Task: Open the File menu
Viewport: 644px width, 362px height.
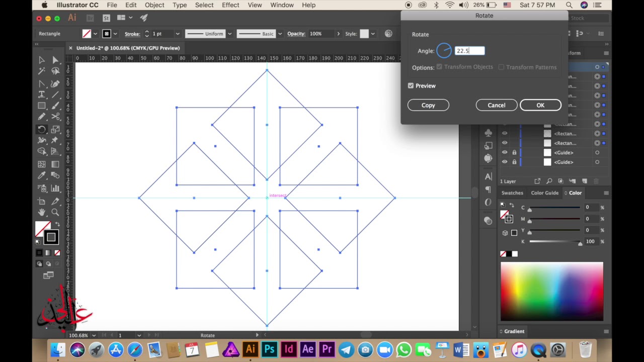Action: click(112, 5)
